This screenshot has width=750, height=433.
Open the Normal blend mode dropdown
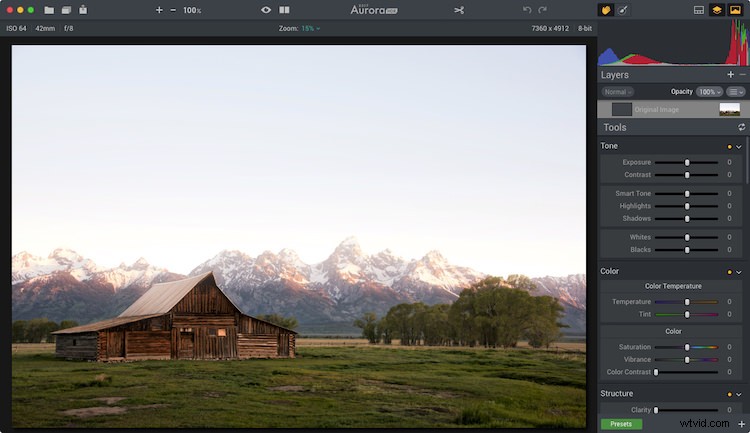click(618, 92)
